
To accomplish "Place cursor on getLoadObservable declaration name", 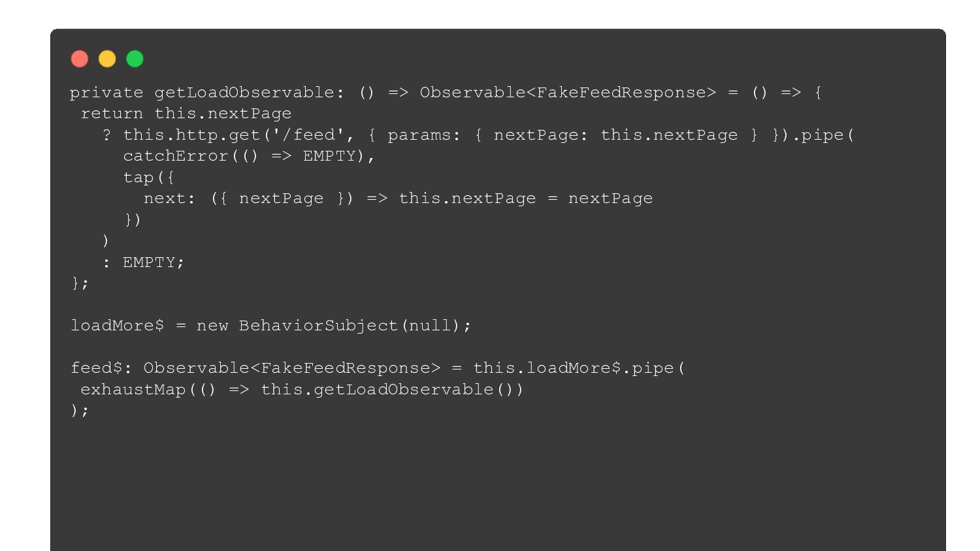I will tap(244, 93).
